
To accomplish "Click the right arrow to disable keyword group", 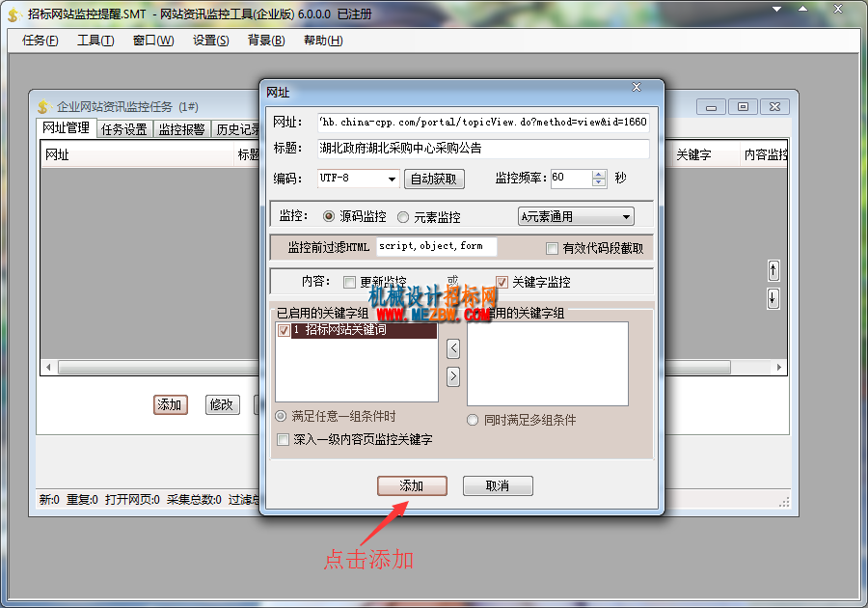I will pos(453,376).
